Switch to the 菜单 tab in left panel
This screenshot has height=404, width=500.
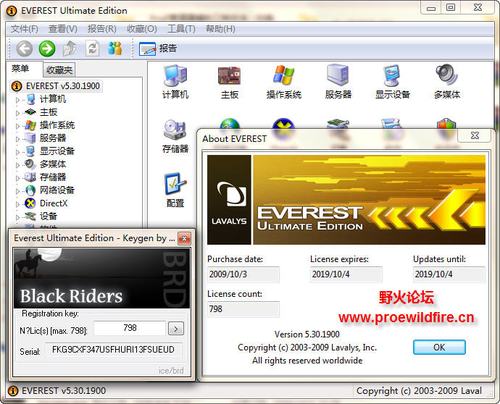(20, 69)
